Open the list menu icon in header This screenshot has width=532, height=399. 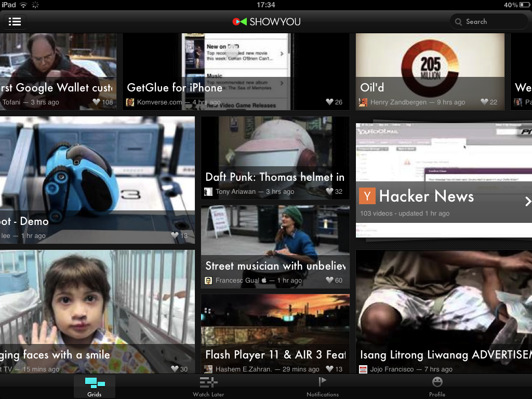(x=15, y=22)
